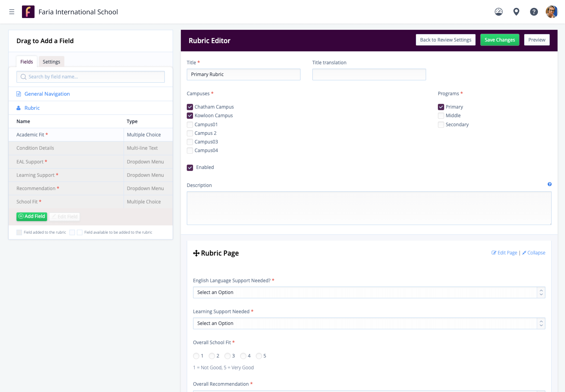Image resolution: width=565 pixels, height=392 pixels.
Task: Open the hamburger navigation menu
Action: click(x=12, y=12)
